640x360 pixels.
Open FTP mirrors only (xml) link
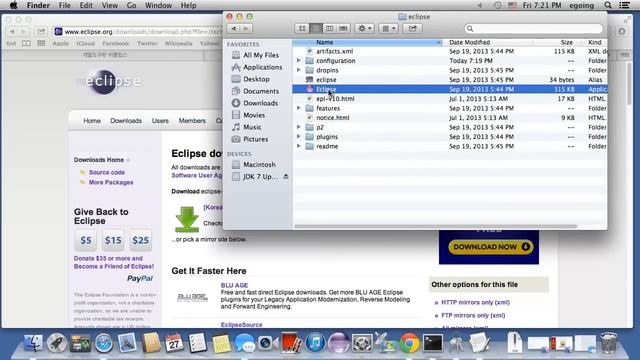point(473,315)
